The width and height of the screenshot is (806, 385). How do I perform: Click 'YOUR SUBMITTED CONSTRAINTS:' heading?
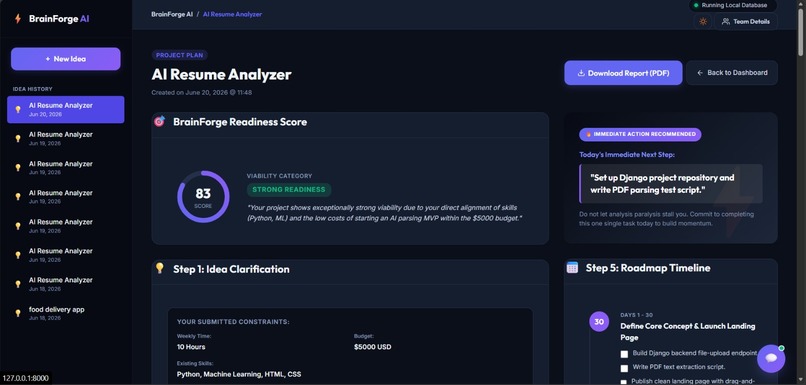click(x=233, y=322)
